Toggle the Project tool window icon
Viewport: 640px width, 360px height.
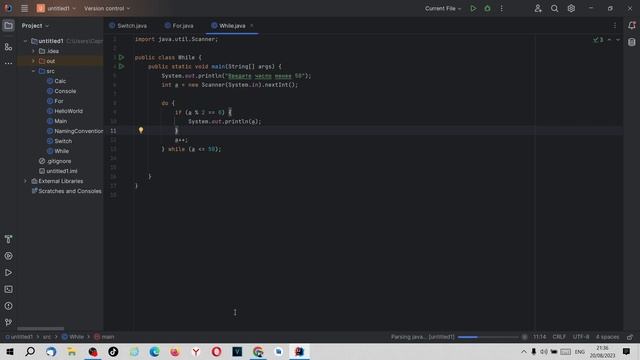[x=8, y=26]
